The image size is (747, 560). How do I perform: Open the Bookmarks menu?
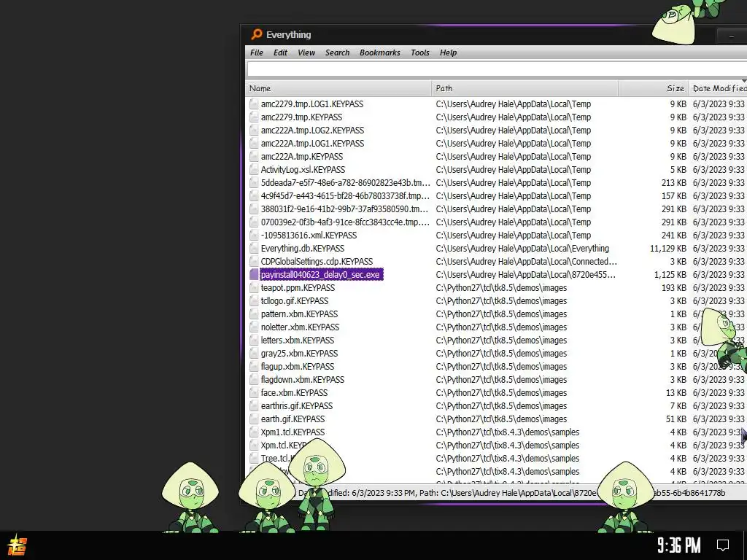(x=379, y=52)
